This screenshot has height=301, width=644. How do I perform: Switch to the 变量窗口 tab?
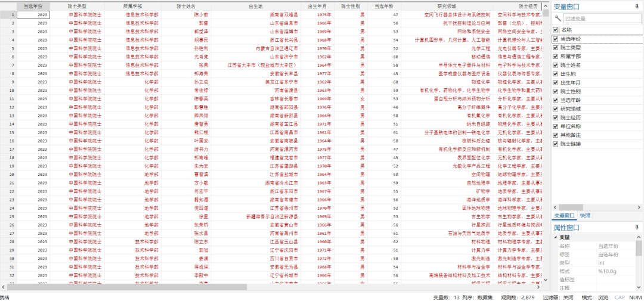click(x=563, y=215)
